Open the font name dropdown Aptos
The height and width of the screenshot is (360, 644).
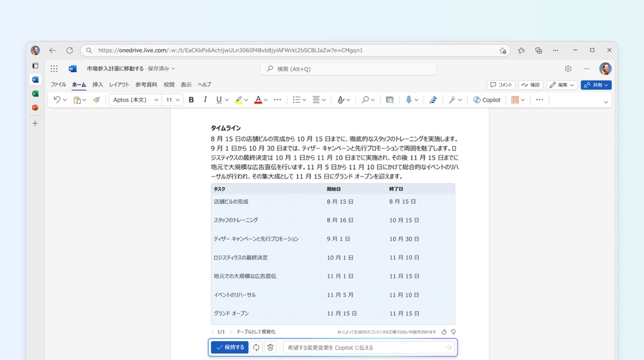coord(135,100)
